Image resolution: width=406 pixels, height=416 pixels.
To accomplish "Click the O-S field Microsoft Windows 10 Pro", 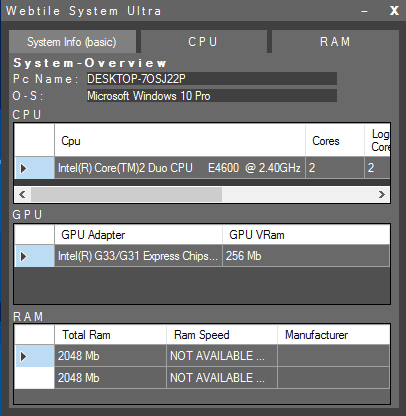I will click(212, 96).
